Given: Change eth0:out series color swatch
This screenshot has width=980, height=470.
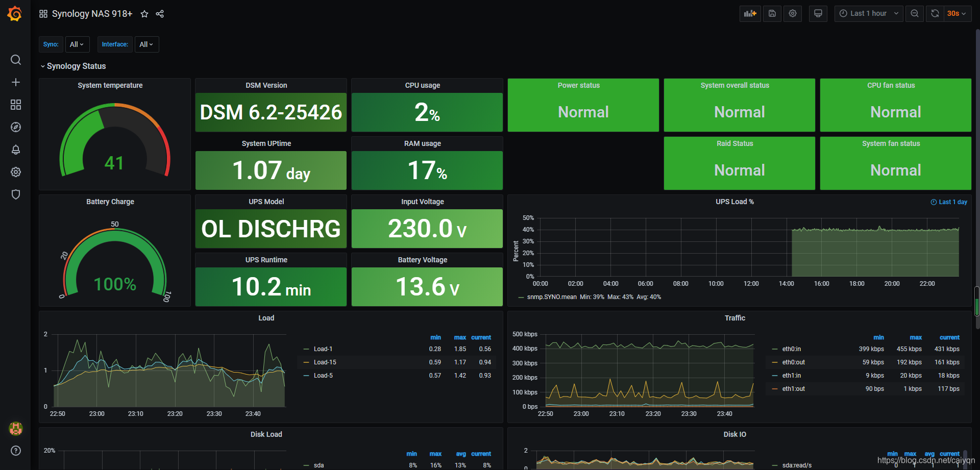Looking at the screenshot, I should tap(775, 362).
